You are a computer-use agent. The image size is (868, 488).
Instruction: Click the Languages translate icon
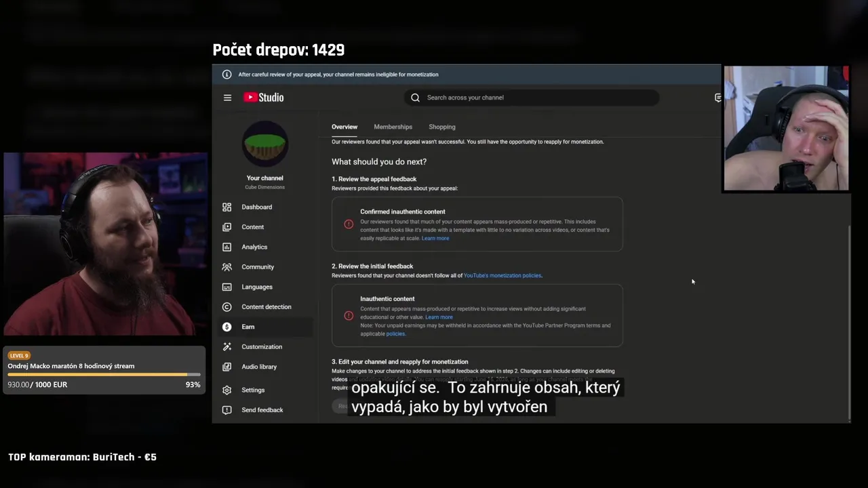click(226, 287)
